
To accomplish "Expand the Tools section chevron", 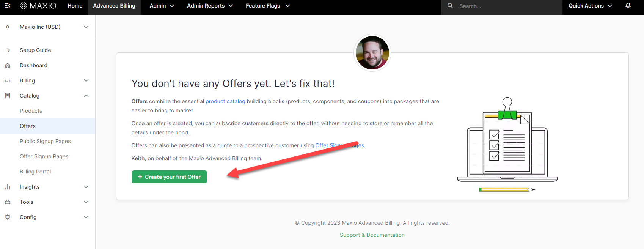I will pyautogui.click(x=86, y=202).
